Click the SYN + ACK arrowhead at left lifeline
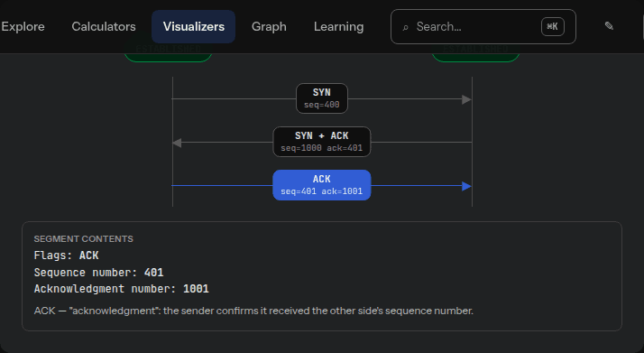644x353 pixels. [x=177, y=143]
